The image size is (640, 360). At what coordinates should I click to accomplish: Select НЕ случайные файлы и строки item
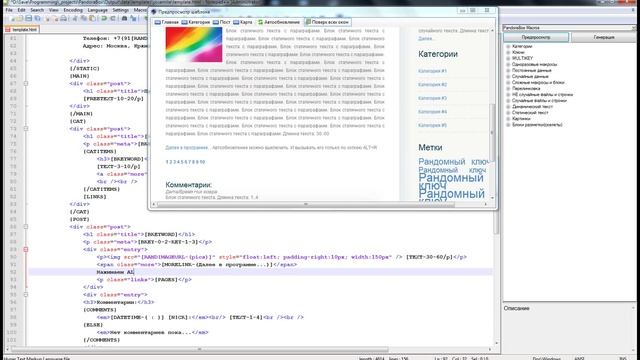point(542,94)
